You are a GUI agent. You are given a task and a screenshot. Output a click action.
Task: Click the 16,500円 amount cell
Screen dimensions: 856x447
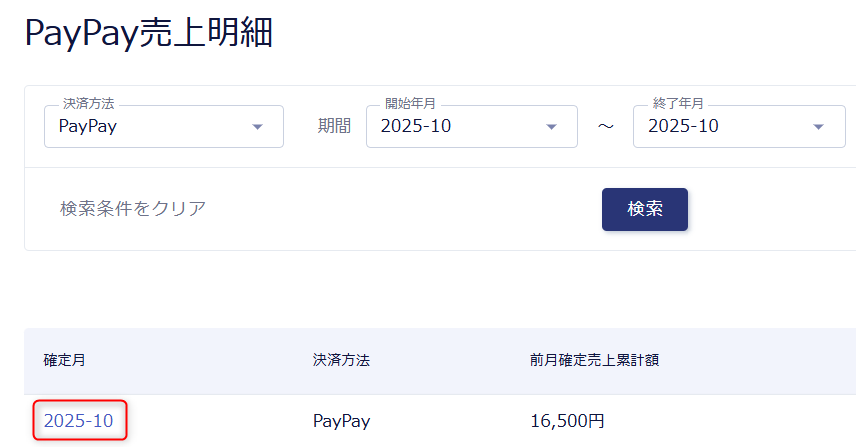coord(567,421)
